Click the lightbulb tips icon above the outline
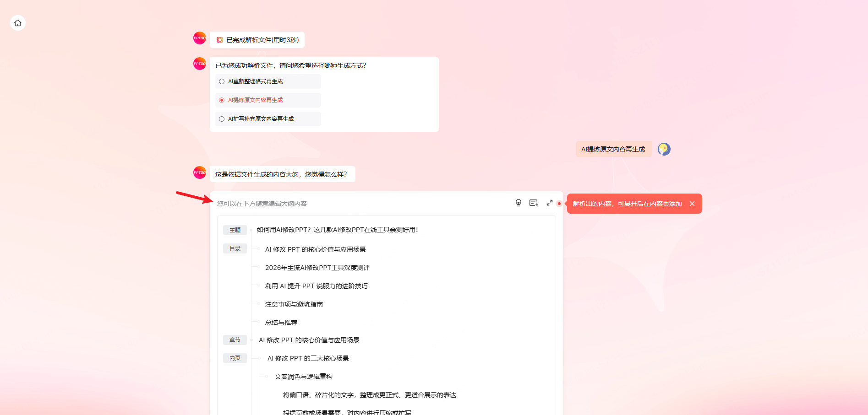Image resolution: width=868 pixels, height=415 pixels. click(x=518, y=203)
